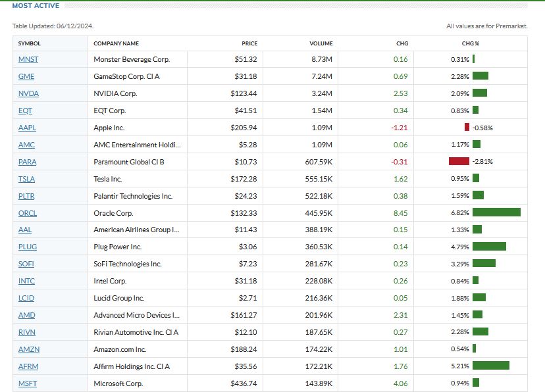
Task: Click the NVDA symbol link
Action: coord(28,93)
